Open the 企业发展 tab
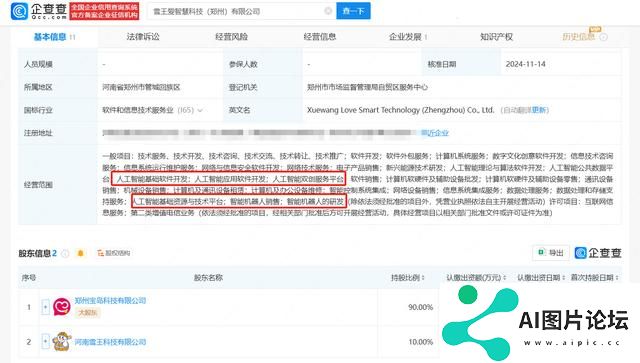 tap(405, 37)
